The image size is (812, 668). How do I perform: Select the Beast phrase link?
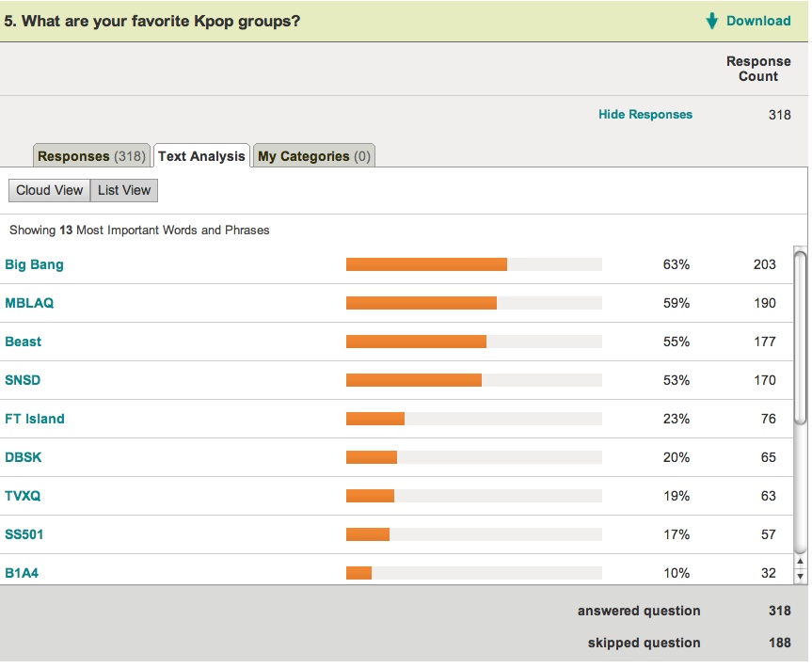pos(23,342)
